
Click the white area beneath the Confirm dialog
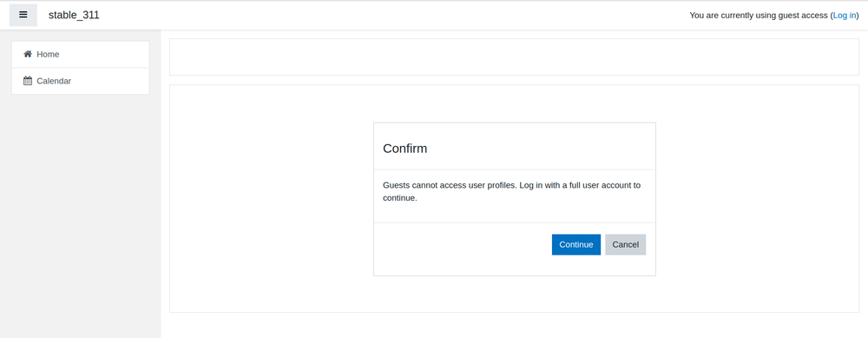tap(514, 294)
